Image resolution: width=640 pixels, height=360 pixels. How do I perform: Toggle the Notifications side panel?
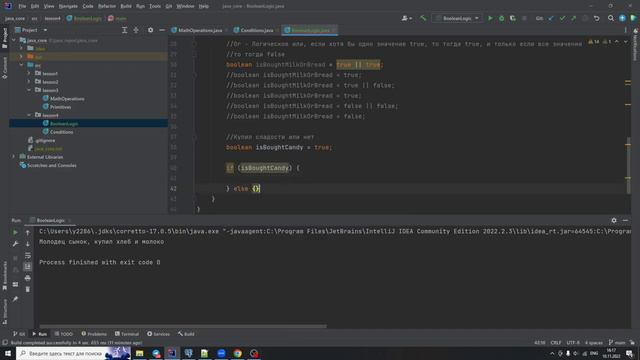click(636, 45)
